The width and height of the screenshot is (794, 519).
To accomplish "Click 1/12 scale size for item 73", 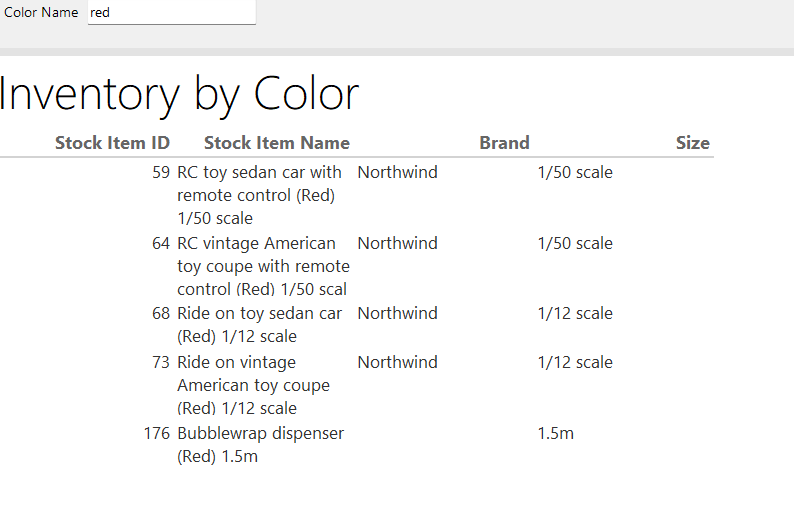I will tap(575, 362).
